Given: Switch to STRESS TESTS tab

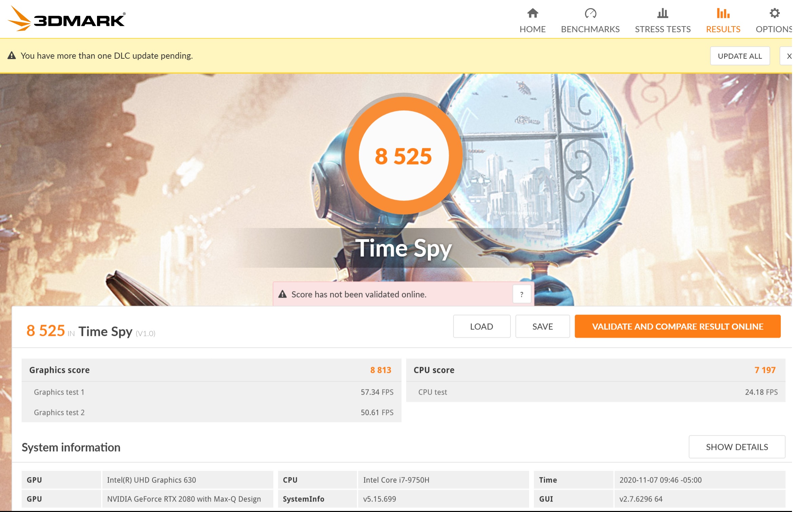Looking at the screenshot, I should (x=662, y=21).
